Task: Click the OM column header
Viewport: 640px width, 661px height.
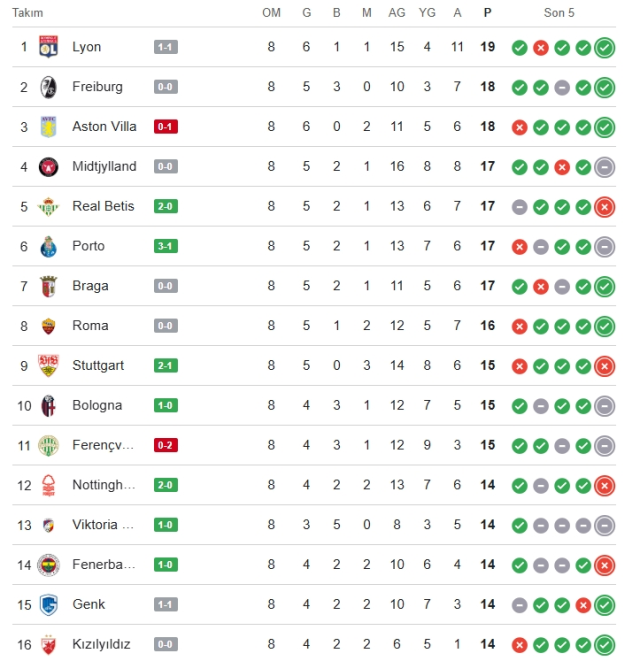Action: click(x=271, y=13)
